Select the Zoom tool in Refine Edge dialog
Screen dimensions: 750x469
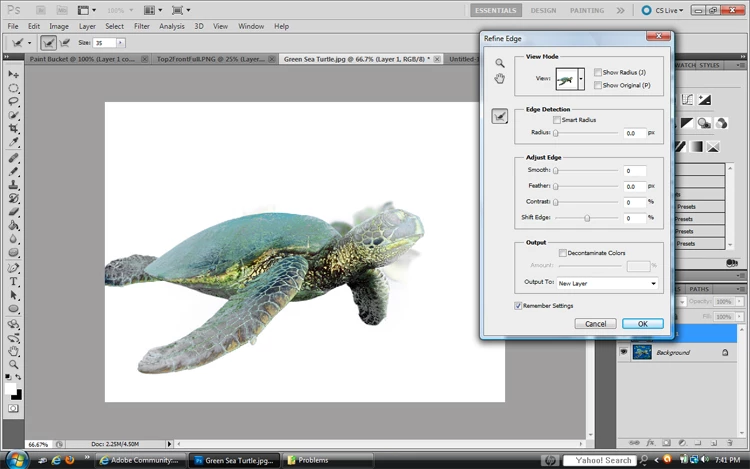pos(499,63)
